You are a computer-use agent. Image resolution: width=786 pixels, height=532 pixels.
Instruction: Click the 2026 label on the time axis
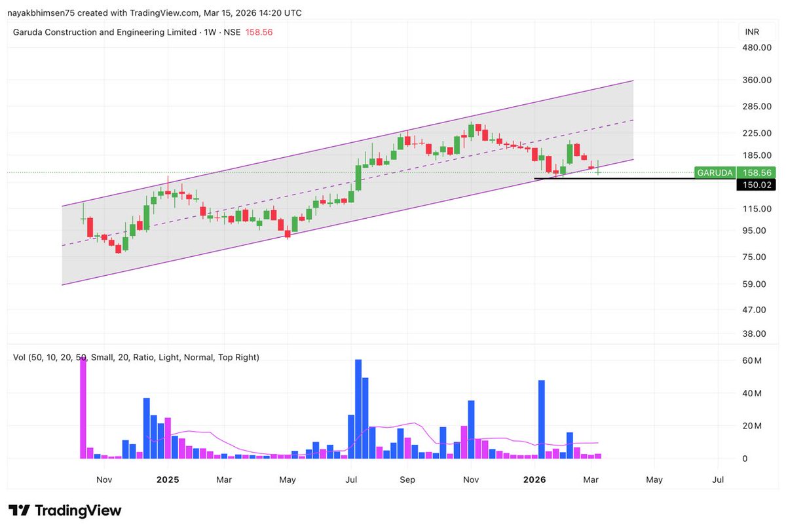(534, 480)
